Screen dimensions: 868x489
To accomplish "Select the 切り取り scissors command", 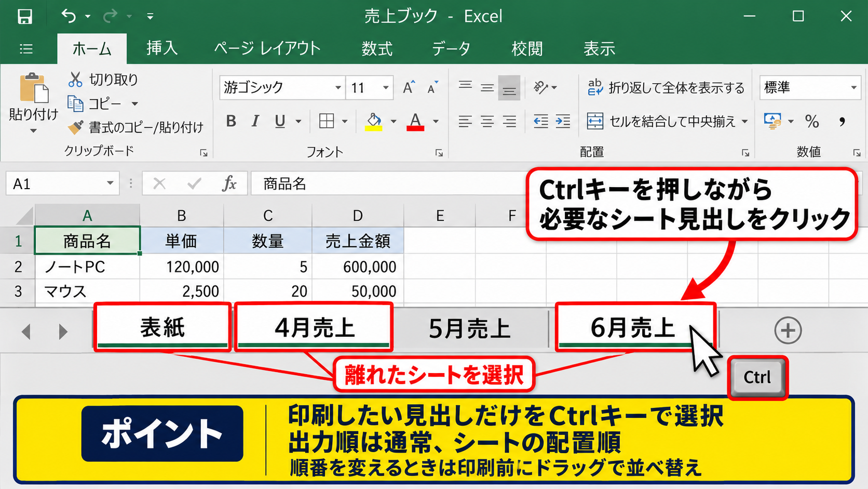I will [103, 80].
